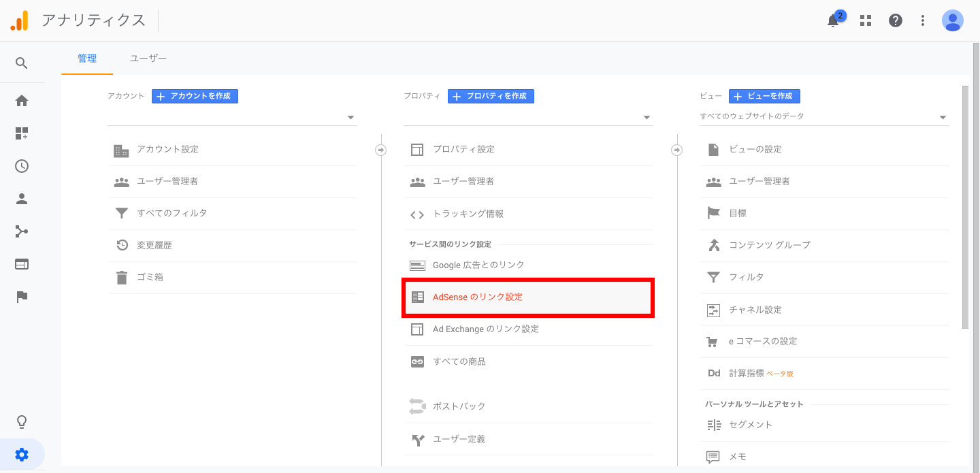Viewport: 980px width, 473px height.
Task: Expand the account selector dropdown
Action: click(x=232, y=117)
